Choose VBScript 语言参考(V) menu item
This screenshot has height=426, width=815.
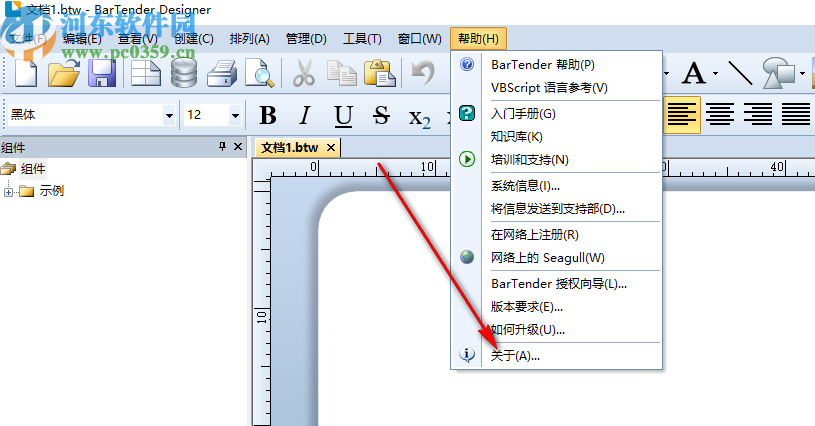coord(557,88)
